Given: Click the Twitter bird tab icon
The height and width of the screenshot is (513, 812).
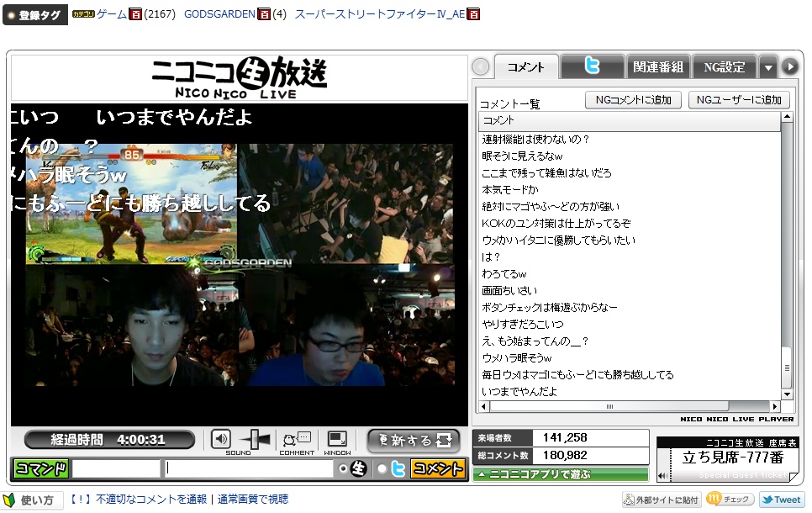Looking at the screenshot, I should point(592,66).
